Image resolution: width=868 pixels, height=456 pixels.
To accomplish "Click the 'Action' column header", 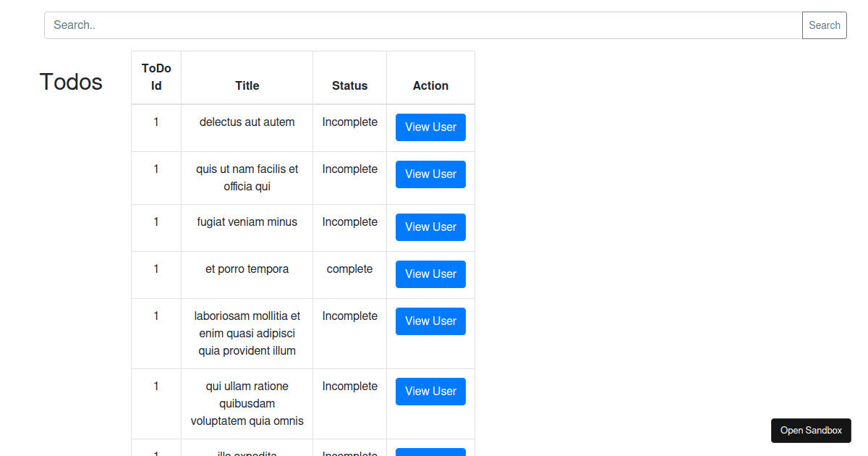I will pos(430,85).
